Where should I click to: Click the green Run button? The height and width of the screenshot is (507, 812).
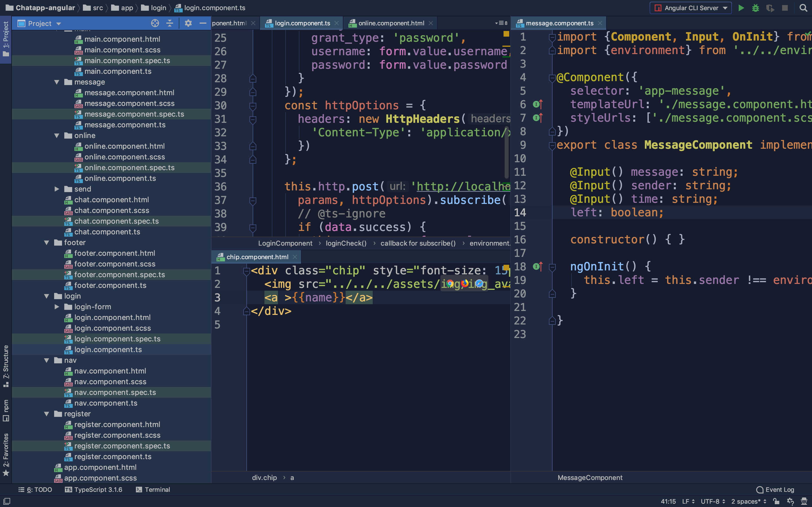(x=741, y=8)
